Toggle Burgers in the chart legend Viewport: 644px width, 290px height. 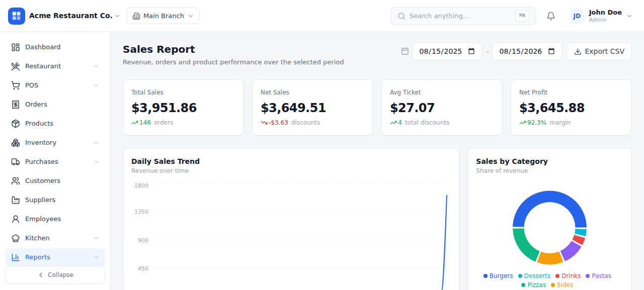pyautogui.click(x=498, y=276)
